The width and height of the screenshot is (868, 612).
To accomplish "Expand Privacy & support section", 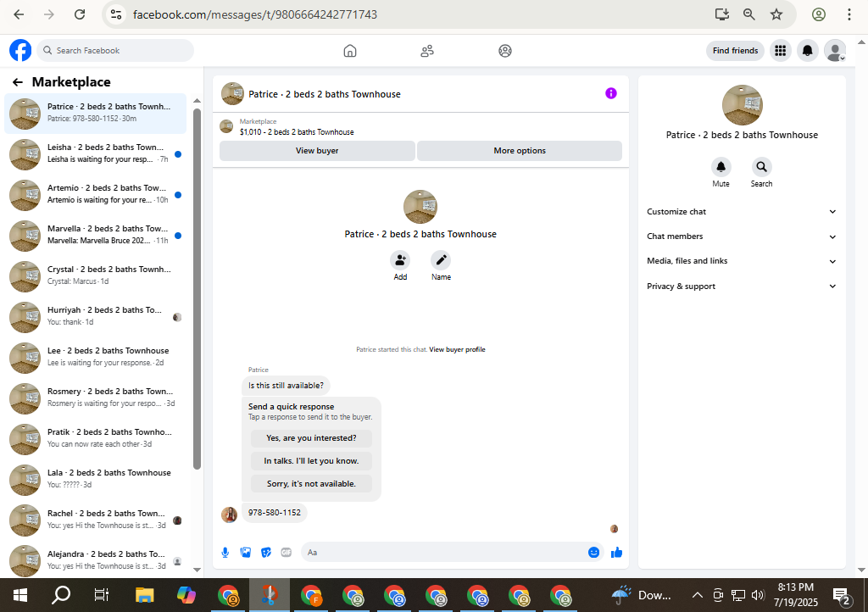I will point(742,286).
